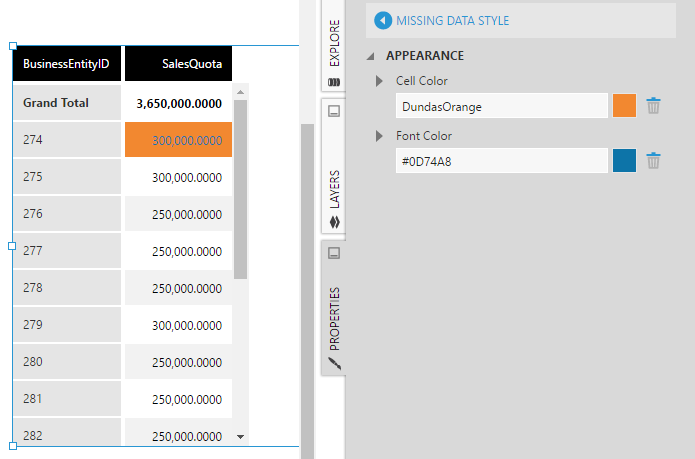Viewport: 695px width, 459px height.
Task: Click table scrollbar down arrow
Action: point(240,437)
